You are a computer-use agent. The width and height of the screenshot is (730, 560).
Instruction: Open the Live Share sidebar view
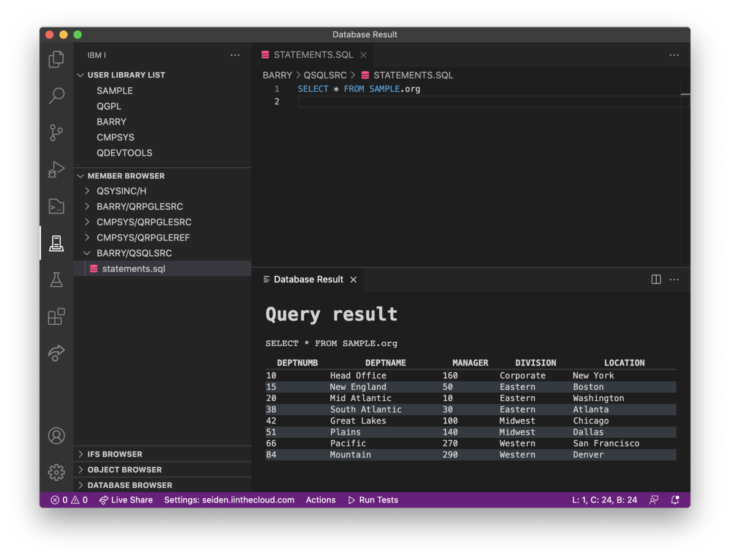(57, 353)
